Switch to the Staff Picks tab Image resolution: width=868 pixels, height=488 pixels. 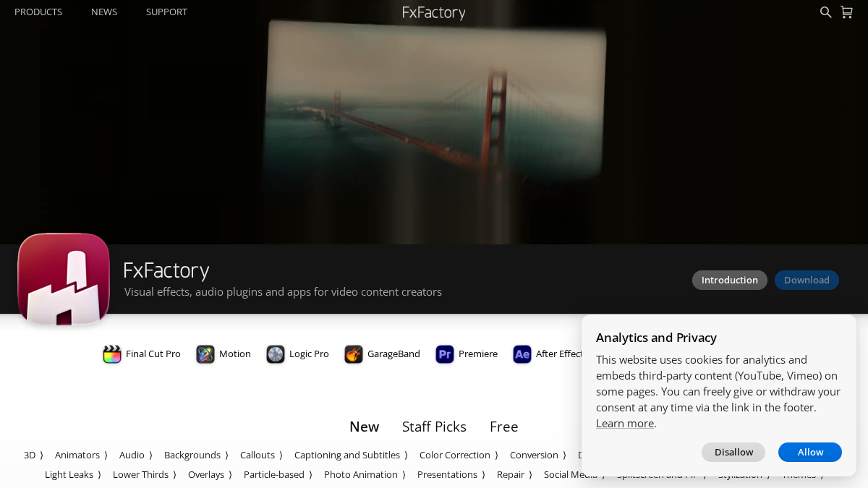(x=434, y=427)
